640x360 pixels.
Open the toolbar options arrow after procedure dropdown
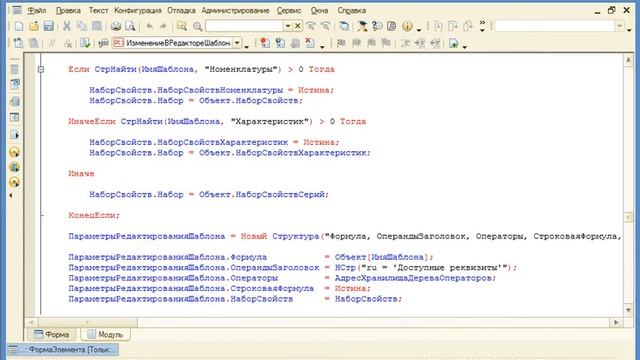click(x=246, y=47)
